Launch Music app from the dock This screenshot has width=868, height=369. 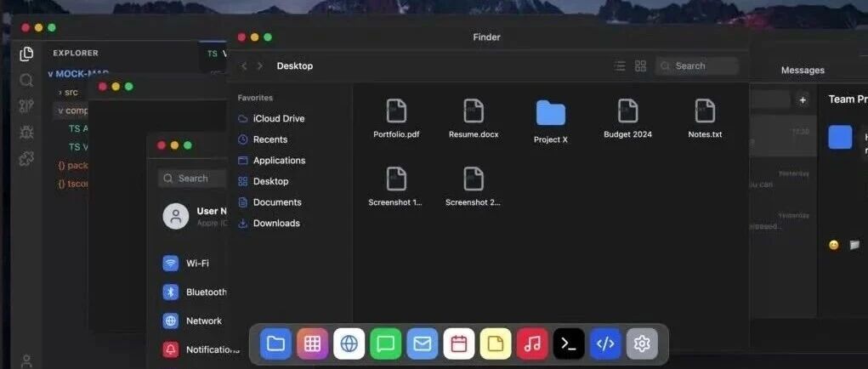(x=532, y=343)
